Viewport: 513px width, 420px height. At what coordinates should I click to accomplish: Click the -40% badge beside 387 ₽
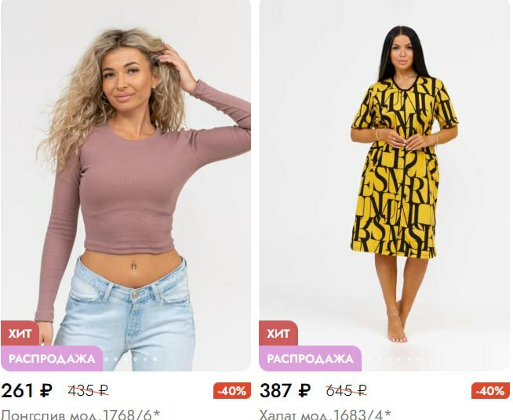[490, 390]
